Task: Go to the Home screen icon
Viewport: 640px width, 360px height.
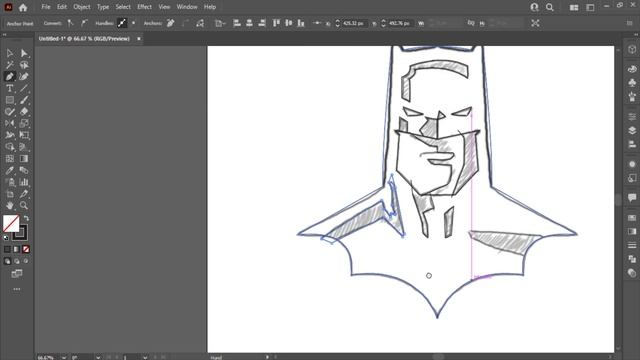Action: 23,7
